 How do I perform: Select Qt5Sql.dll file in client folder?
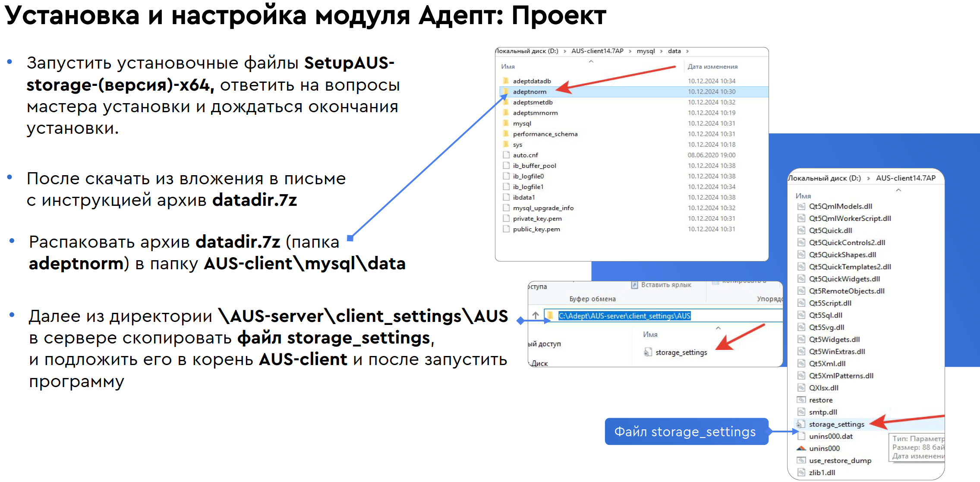tap(825, 315)
